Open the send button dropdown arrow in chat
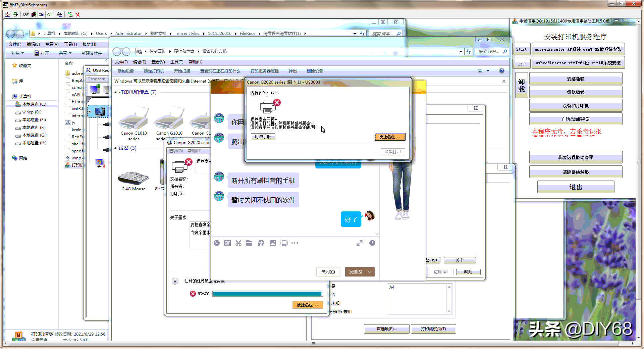Image resolution: width=644 pixels, height=349 pixels. tap(370, 272)
